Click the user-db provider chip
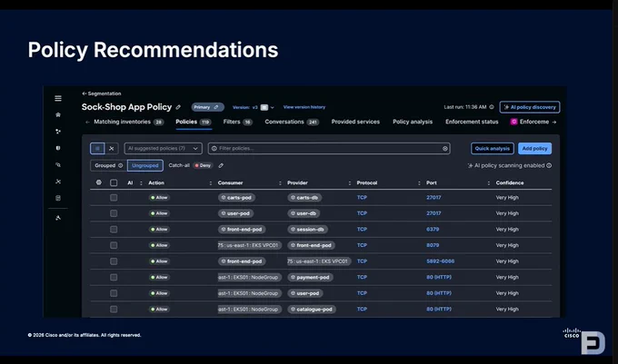Viewport: 618px width, 364px height. (304, 213)
